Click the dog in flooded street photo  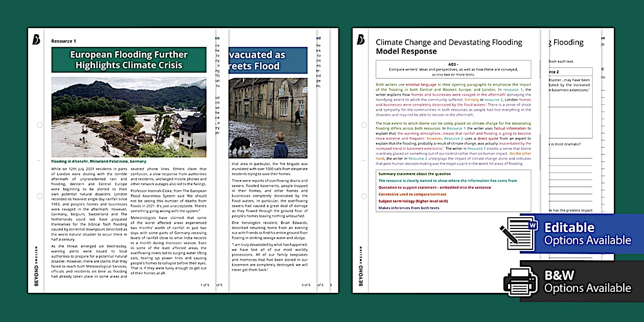click(x=268, y=118)
